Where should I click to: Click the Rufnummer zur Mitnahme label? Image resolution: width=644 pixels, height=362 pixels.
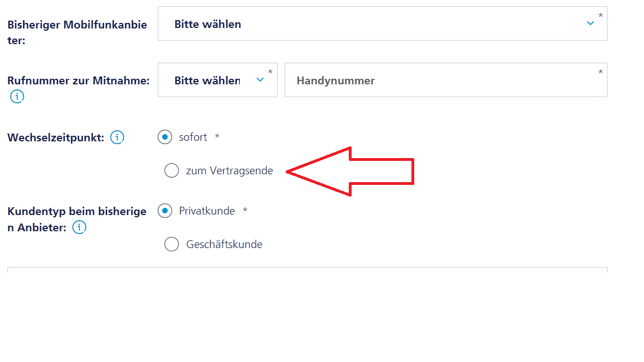tap(78, 80)
